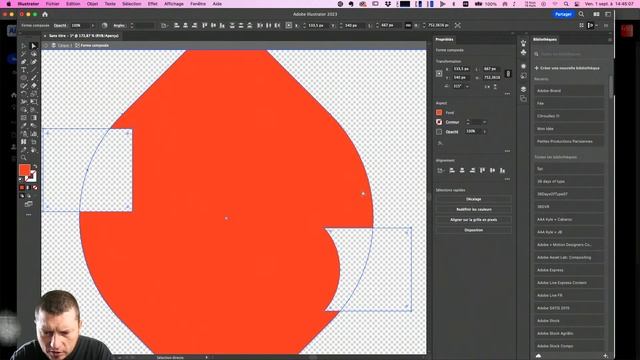Click the Décalage quick action button

click(x=473, y=199)
